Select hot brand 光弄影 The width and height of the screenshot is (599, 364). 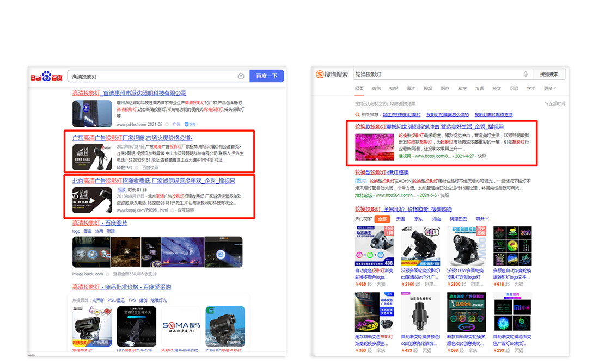coord(98,300)
